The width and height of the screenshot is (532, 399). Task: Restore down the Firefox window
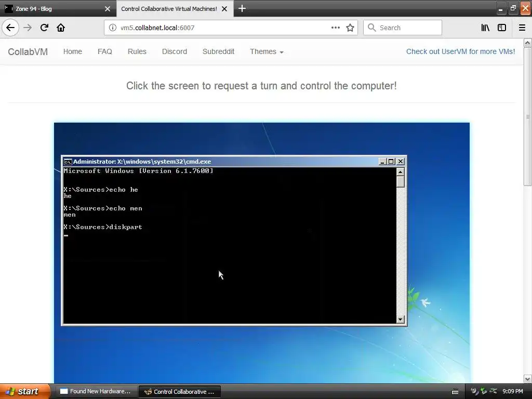pyautogui.click(x=513, y=8)
